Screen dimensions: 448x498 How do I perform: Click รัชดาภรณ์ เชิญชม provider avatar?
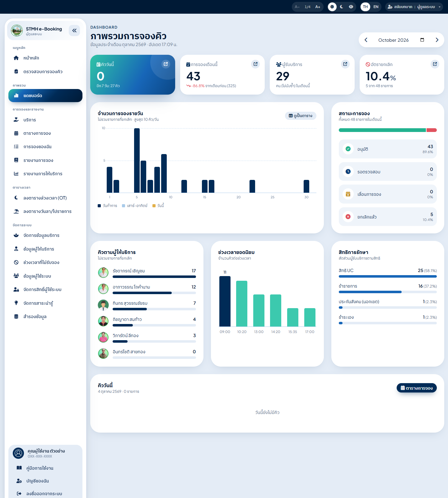click(x=103, y=273)
